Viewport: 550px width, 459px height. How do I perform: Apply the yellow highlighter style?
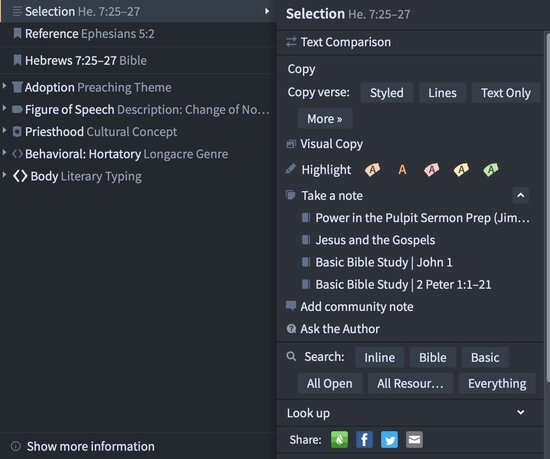461,170
